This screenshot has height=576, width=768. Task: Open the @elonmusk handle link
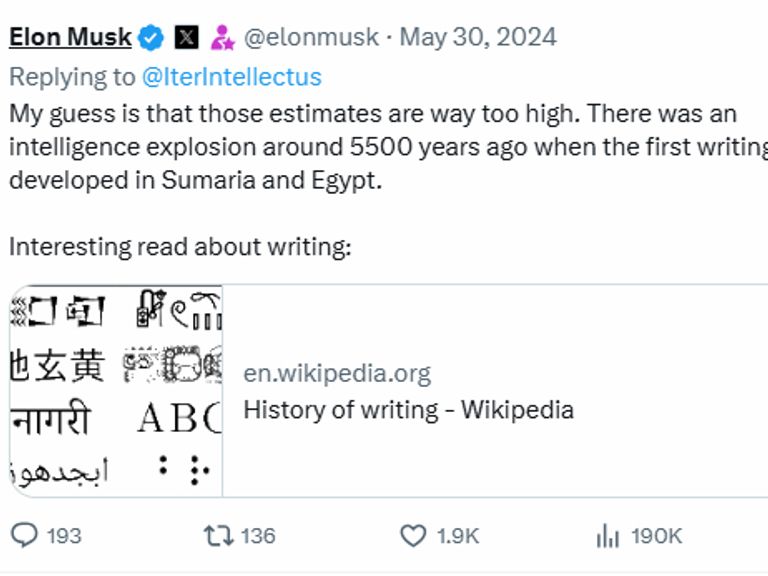click(312, 38)
